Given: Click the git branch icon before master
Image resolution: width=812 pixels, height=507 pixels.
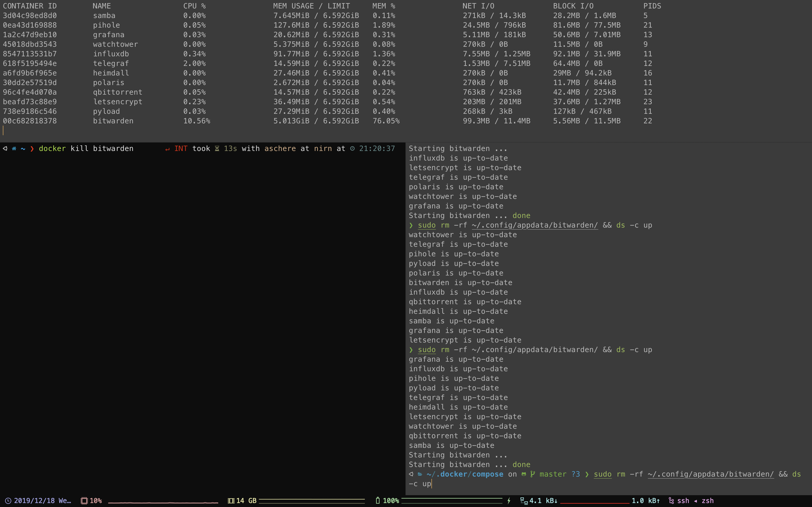Looking at the screenshot, I should pos(533,474).
